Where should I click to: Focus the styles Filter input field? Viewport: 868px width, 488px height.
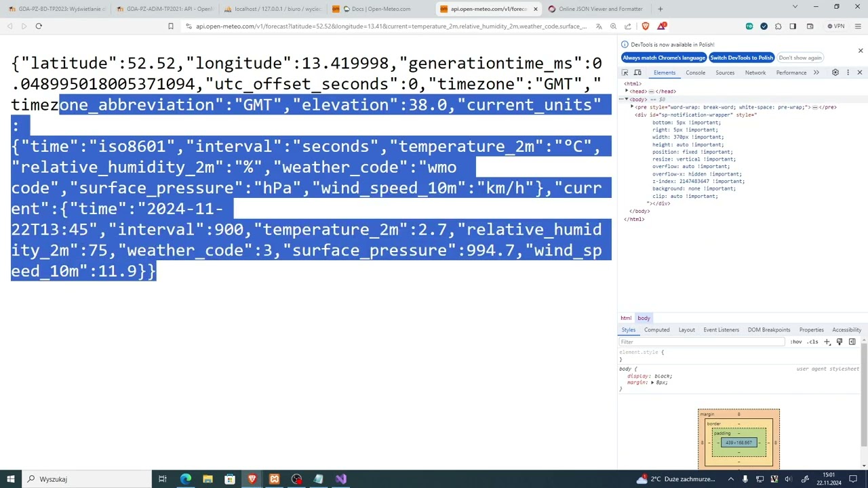702,342
